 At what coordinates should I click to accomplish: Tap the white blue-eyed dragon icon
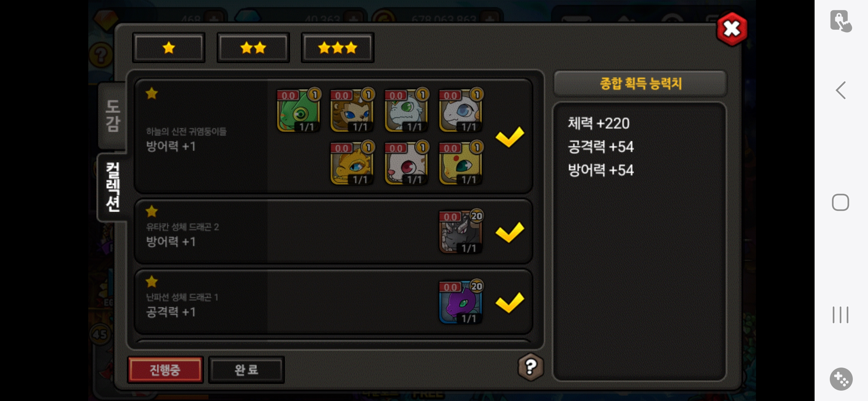pyautogui.click(x=461, y=110)
